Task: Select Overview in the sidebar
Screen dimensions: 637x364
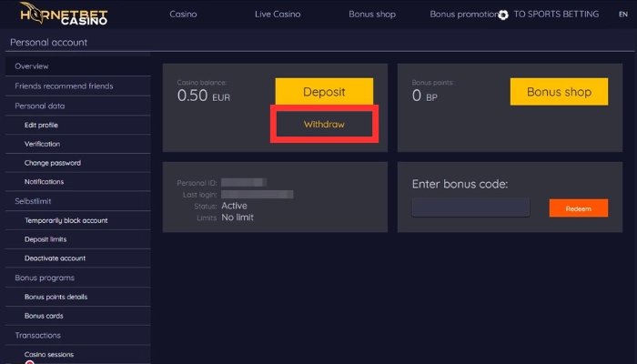Action: pyautogui.click(x=32, y=66)
